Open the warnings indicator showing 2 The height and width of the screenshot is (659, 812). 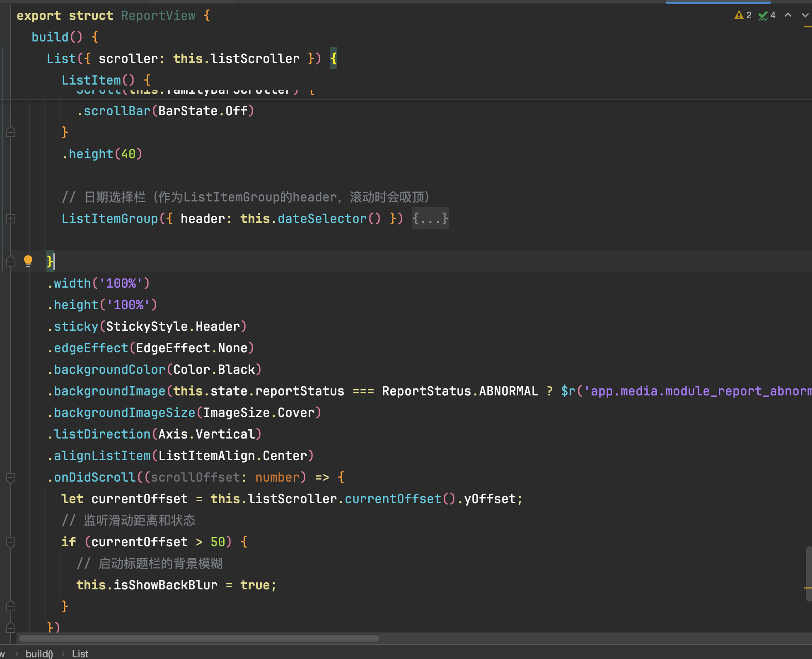pos(743,15)
